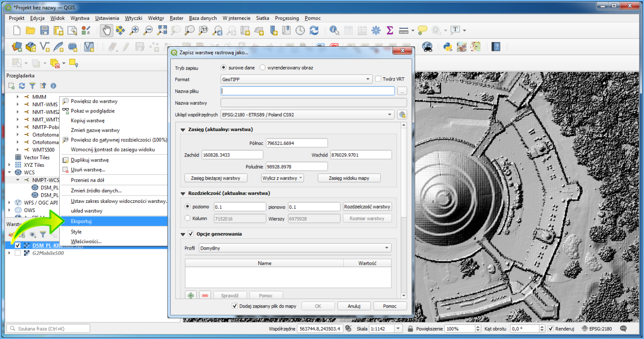
Task: Toggle the 'Renderuj' checkbox in status bar
Action: pyautogui.click(x=551, y=329)
